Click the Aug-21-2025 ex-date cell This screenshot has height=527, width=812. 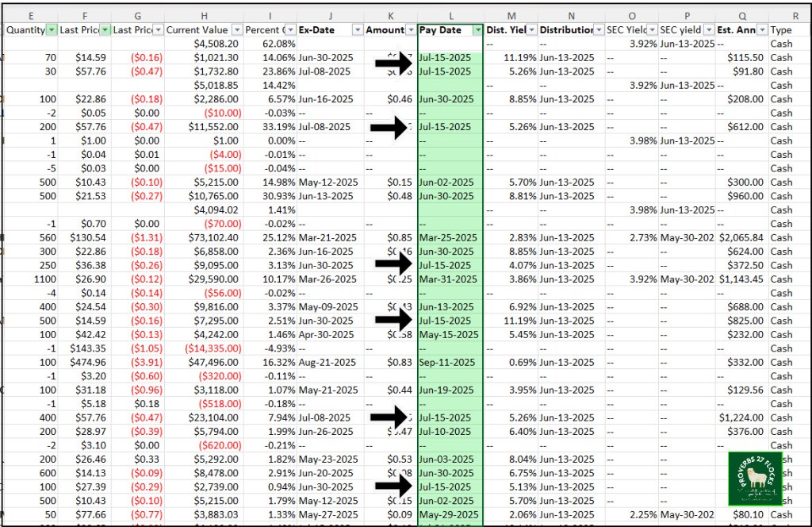click(x=327, y=362)
